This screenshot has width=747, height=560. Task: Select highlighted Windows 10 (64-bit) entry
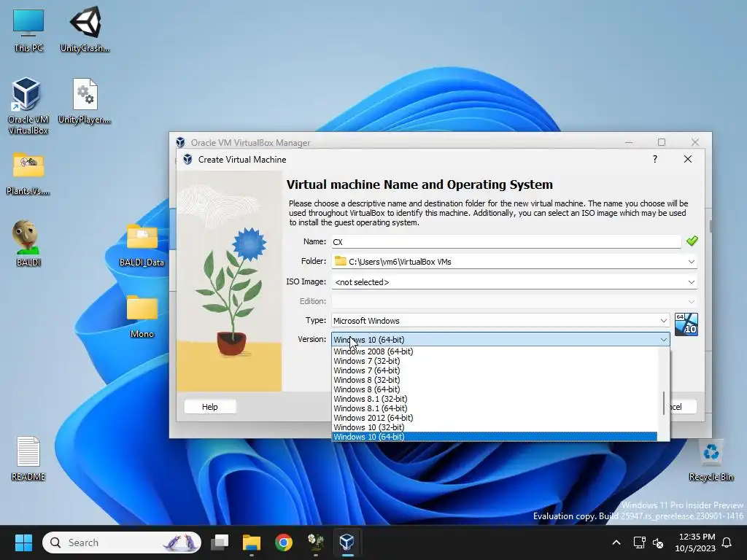coord(495,437)
